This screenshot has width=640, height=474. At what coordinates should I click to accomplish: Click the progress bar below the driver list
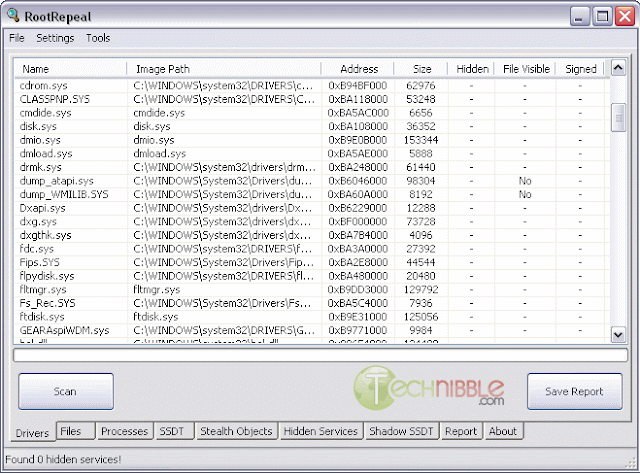coord(320,355)
